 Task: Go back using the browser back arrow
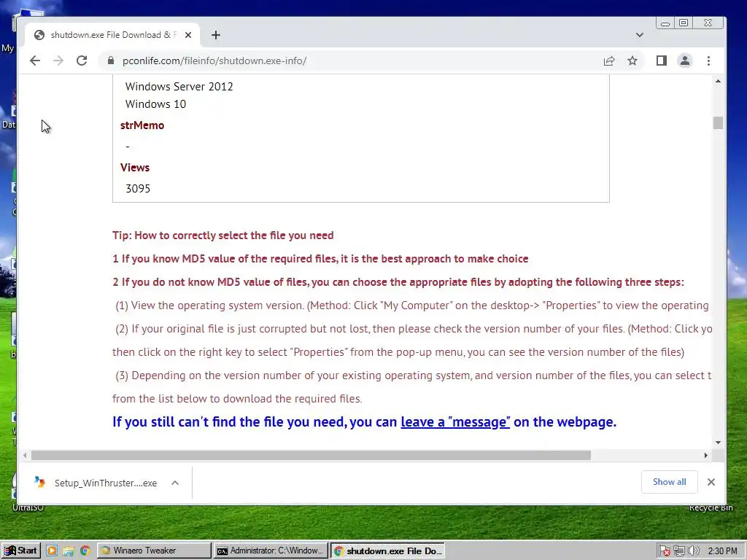pos(35,61)
